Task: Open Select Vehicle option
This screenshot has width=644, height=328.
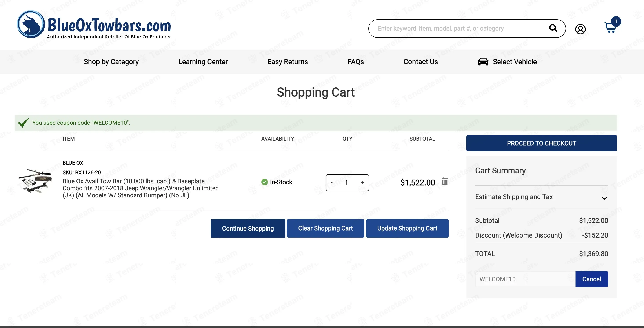Action: coord(515,62)
